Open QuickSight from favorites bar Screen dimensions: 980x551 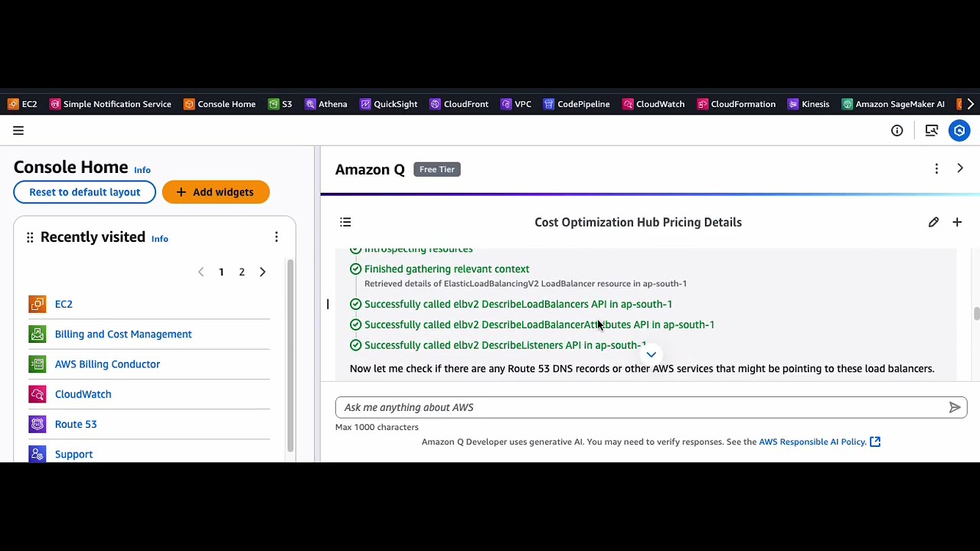[388, 104]
